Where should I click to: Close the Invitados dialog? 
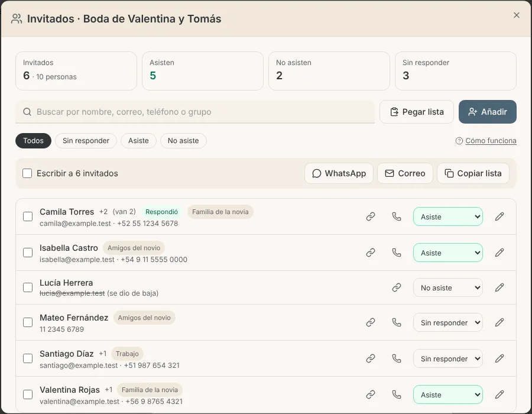(517, 15)
